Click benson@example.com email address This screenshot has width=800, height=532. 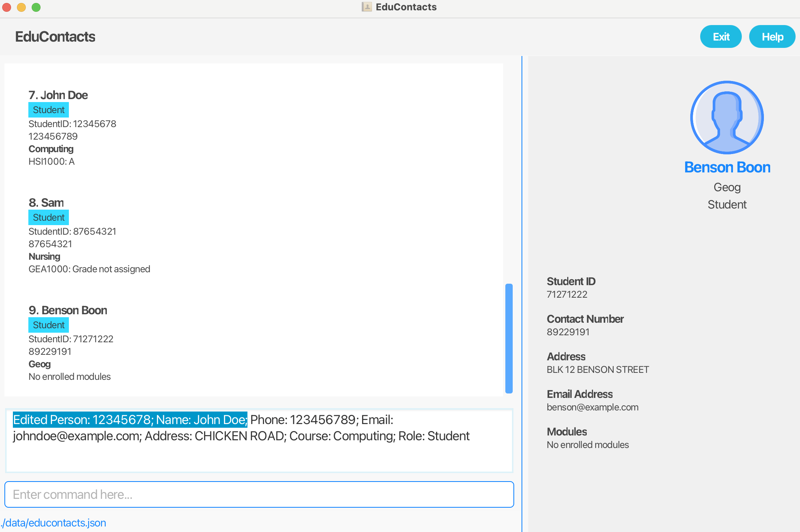coord(592,407)
